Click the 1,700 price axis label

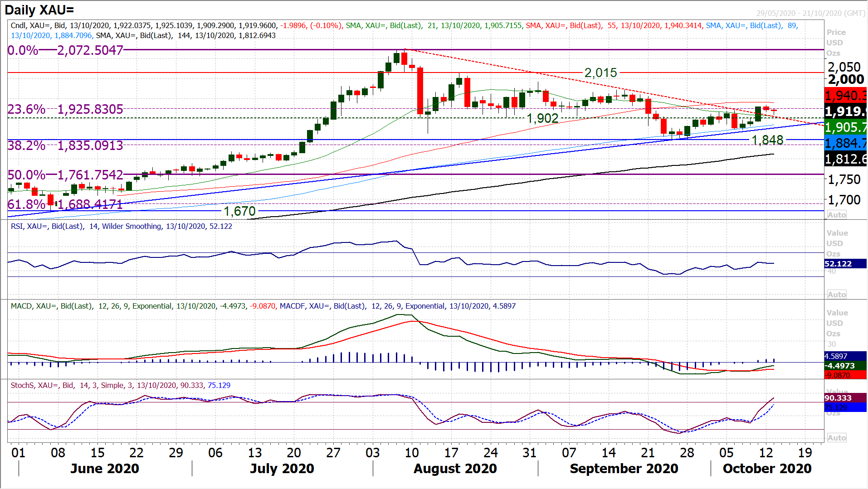point(844,200)
